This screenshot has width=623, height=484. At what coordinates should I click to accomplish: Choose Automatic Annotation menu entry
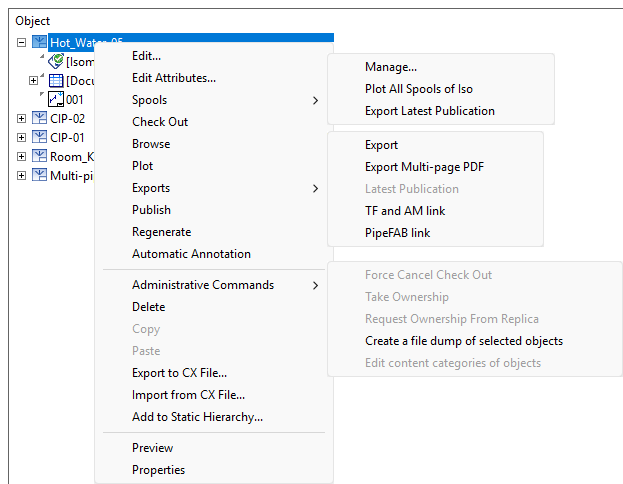[x=191, y=254]
